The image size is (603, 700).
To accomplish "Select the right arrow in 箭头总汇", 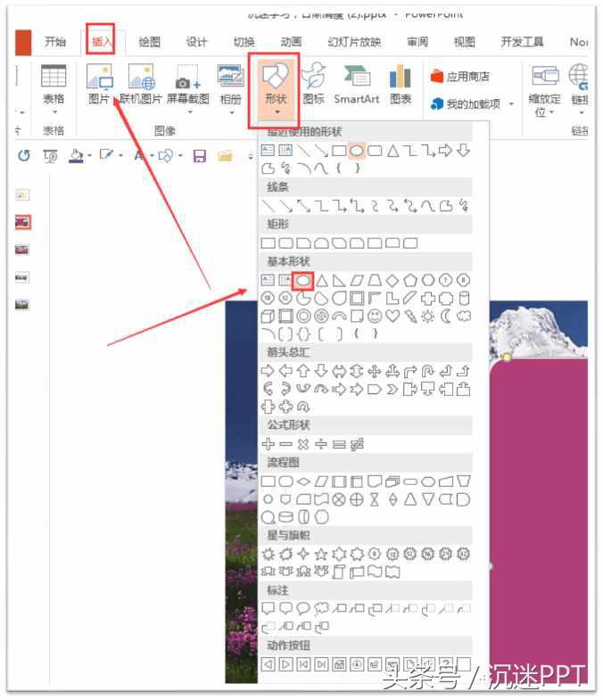I will pos(268,371).
